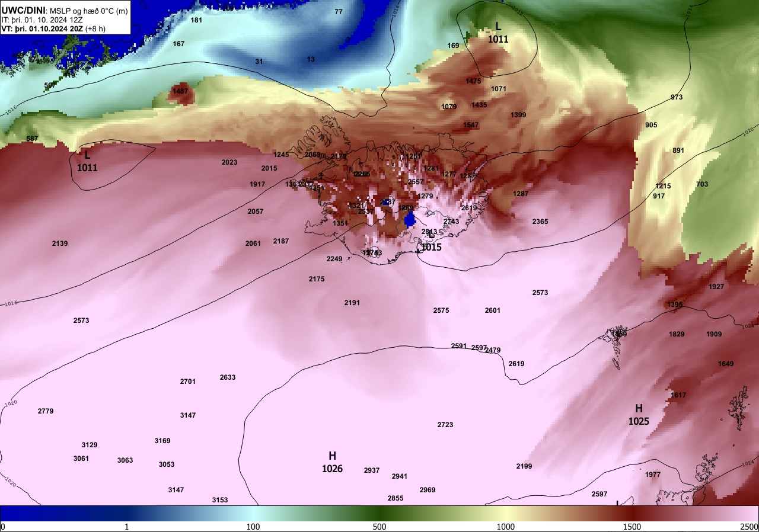Click the height value 2175
This screenshot has width=759, height=532.
tap(317, 279)
